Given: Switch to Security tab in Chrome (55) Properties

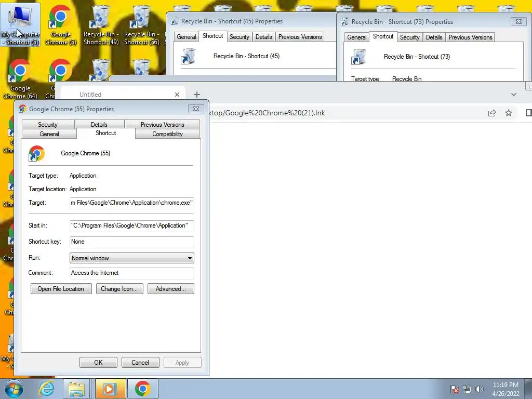Looking at the screenshot, I should tap(48, 125).
